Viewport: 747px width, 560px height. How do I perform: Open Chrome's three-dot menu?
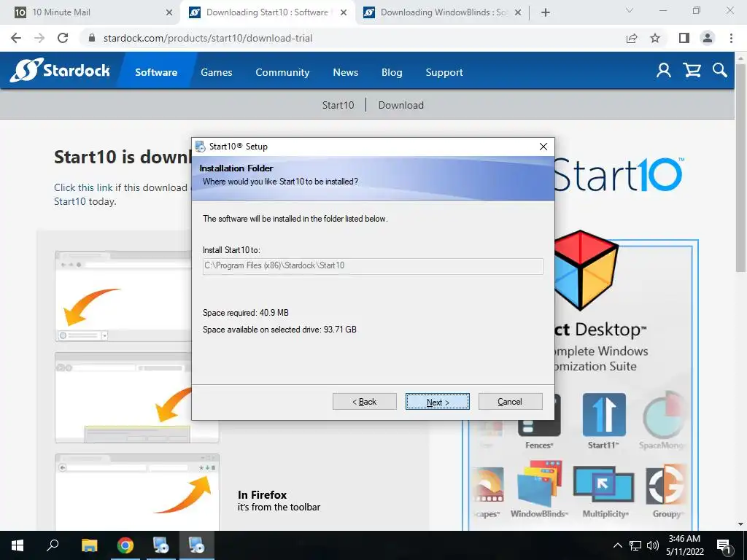pos(731,38)
